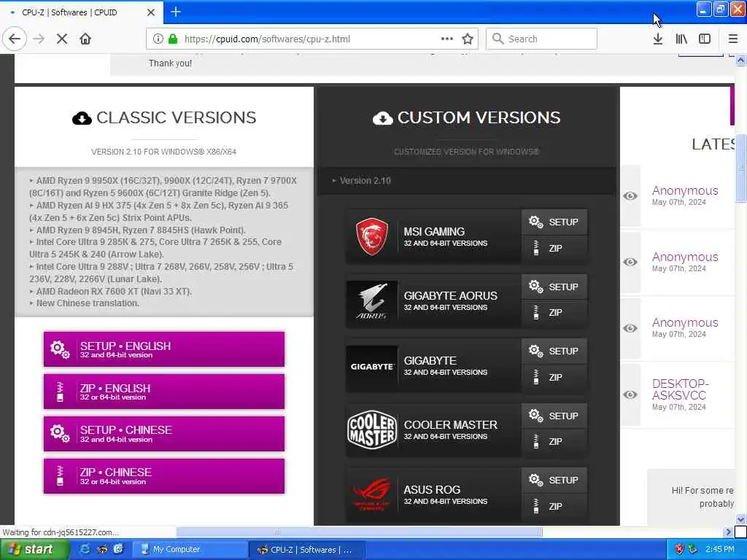747x560 pixels.
Task: Click GIGABYTE AORUS SETUP button
Action: (554, 287)
